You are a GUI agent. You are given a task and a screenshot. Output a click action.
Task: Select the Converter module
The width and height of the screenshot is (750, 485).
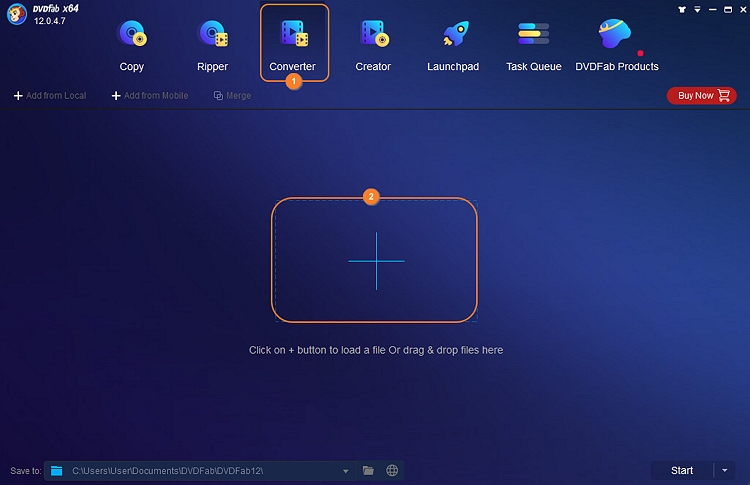pos(293,45)
